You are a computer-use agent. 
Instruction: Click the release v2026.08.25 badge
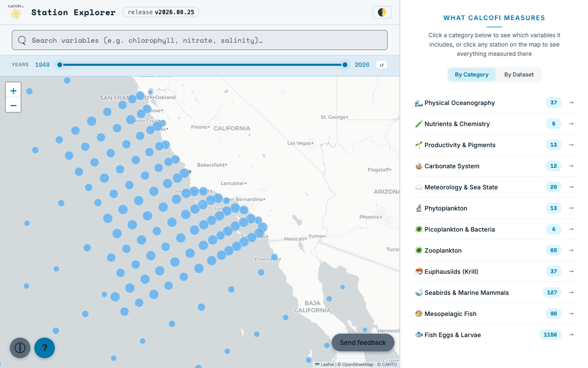[x=161, y=12]
